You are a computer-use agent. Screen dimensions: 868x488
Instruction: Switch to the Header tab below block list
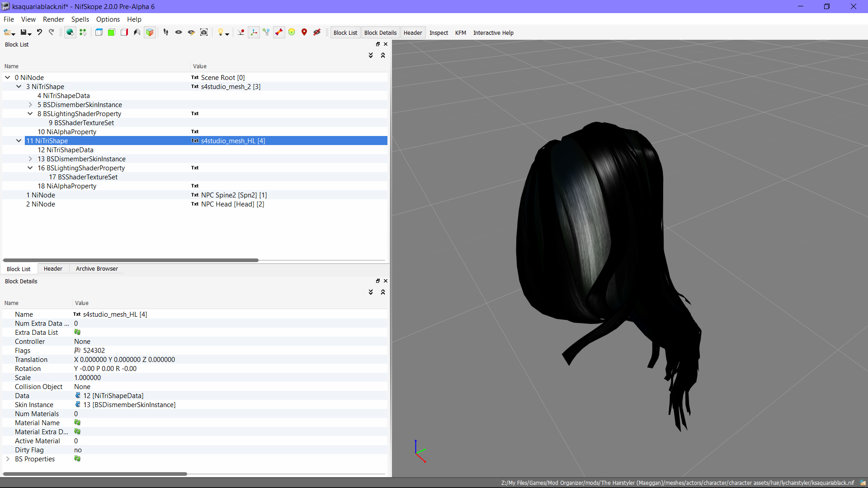tap(53, 268)
